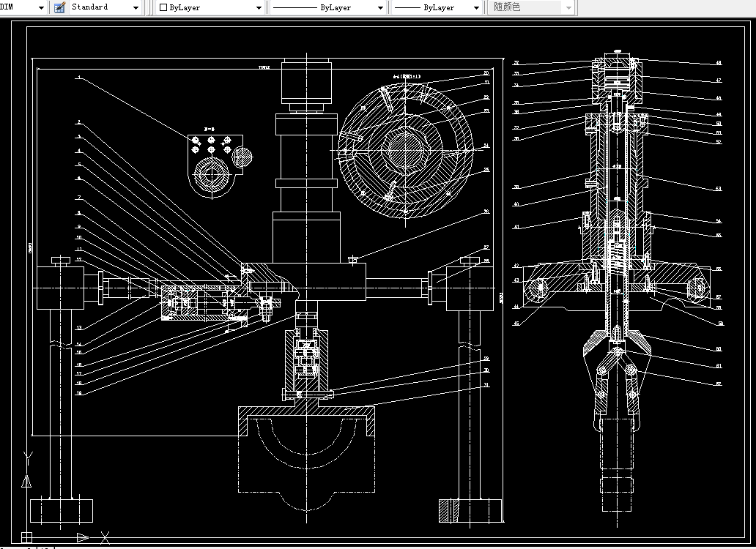The width and height of the screenshot is (756, 549).
Task: Click the table style manager icon
Action: point(59,7)
